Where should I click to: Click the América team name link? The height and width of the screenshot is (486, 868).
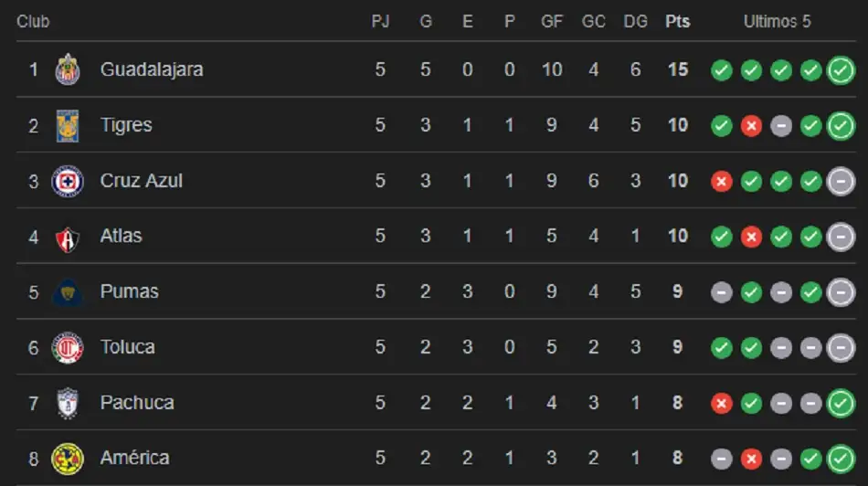pos(134,458)
